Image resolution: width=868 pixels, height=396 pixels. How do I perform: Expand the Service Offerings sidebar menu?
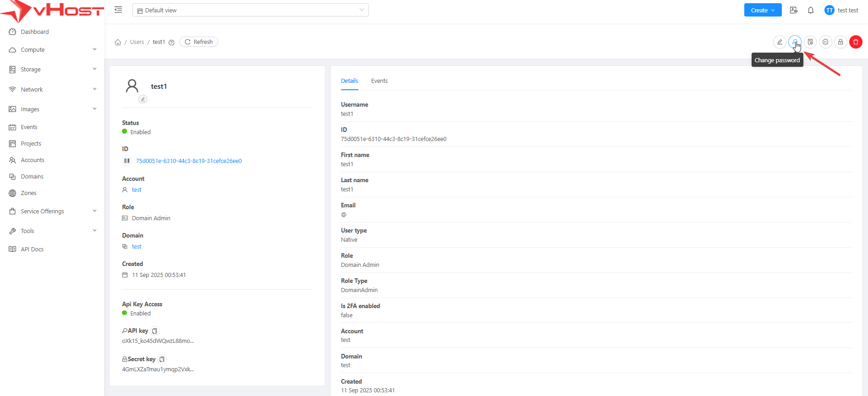click(53, 212)
